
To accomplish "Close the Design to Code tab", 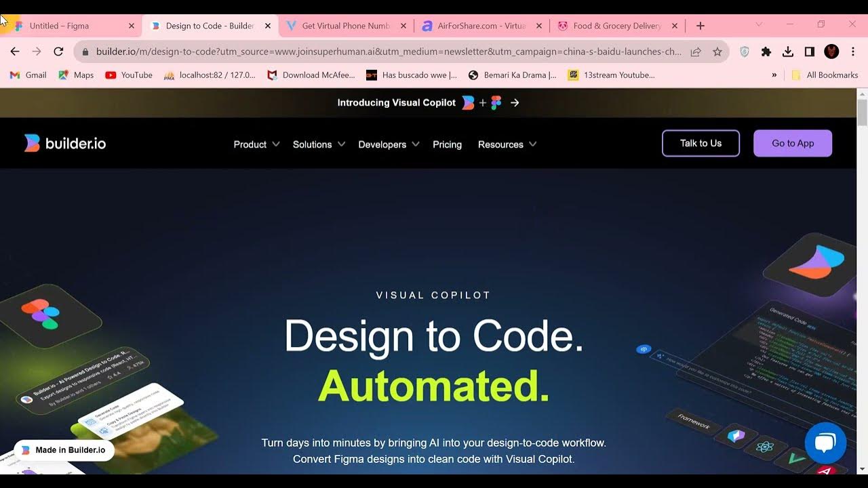I will [268, 26].
